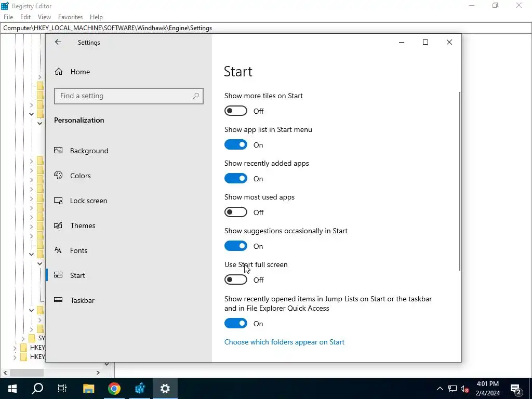532x399 pixels.
Task: Open the View menu in Registry Editor
Action: tap(44, 17)
